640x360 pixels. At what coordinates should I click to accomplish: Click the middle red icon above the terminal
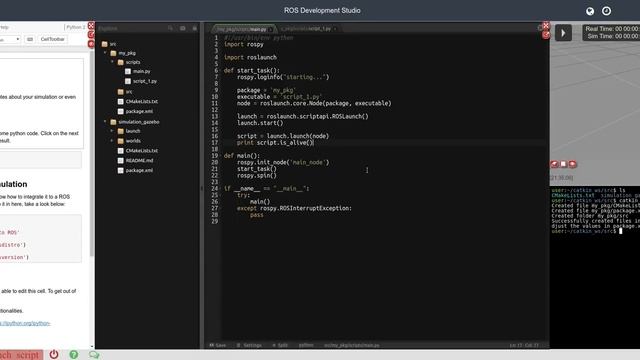(x=563, y=164)
